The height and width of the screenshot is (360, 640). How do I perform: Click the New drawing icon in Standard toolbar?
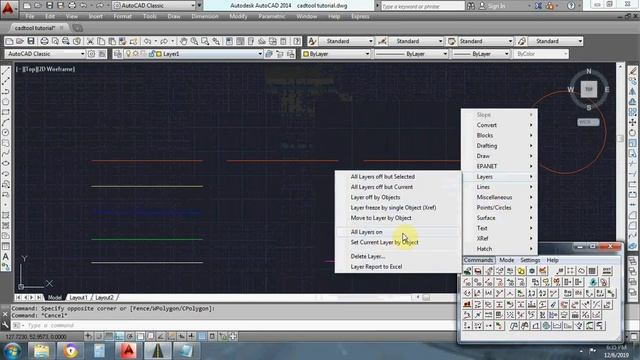[9, 41]
